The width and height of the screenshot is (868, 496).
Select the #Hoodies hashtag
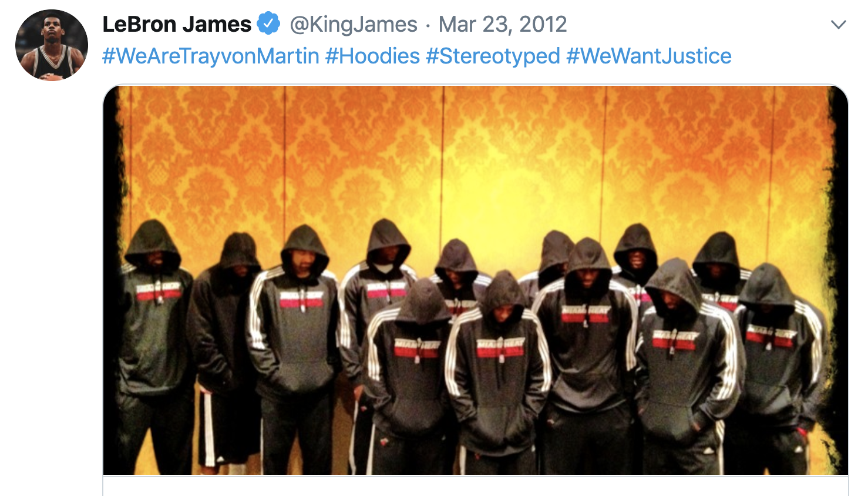click(372, 56)
